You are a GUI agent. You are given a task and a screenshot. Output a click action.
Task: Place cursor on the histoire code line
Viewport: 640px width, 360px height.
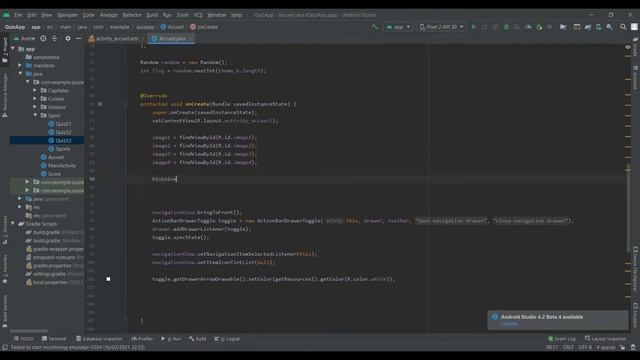pos(164,179)
